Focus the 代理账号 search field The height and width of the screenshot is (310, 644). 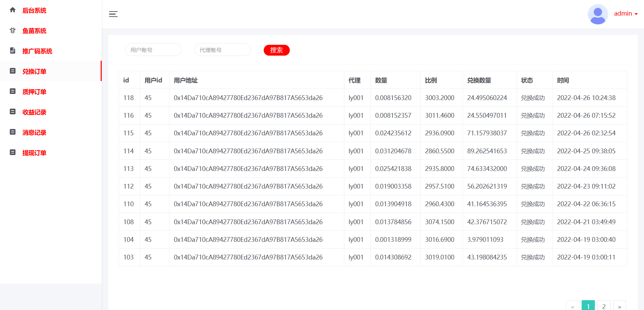click(222, 50)
